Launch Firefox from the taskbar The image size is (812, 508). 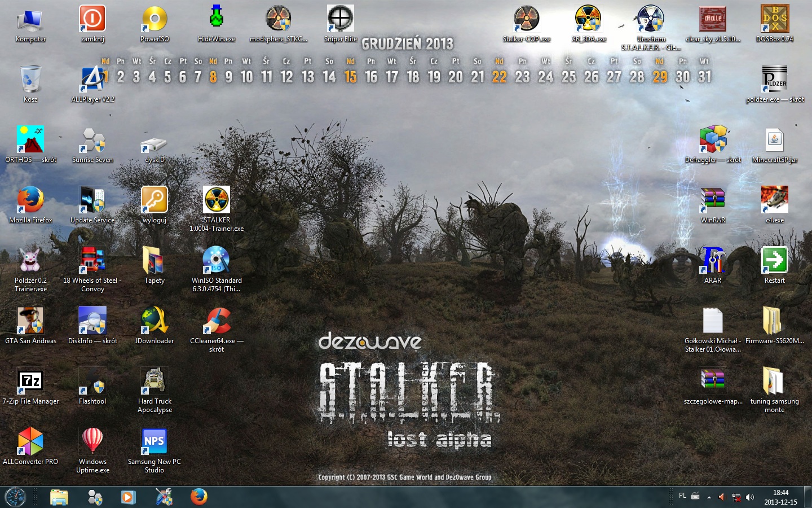click(198, 497)
